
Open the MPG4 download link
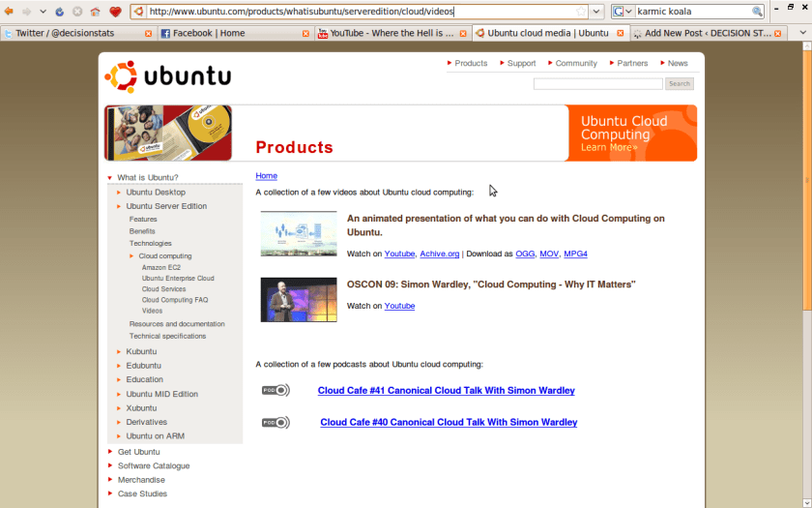tap(575, 254)
